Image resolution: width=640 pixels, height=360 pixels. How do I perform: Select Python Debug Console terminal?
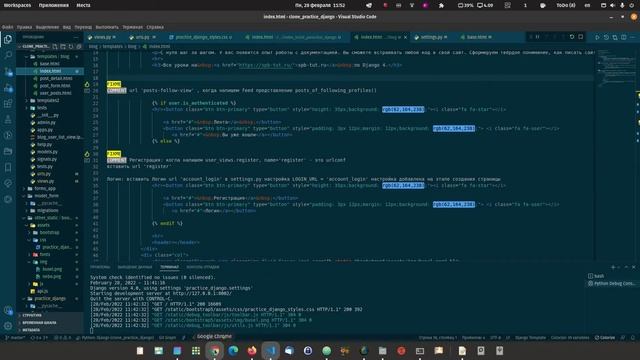611,284
